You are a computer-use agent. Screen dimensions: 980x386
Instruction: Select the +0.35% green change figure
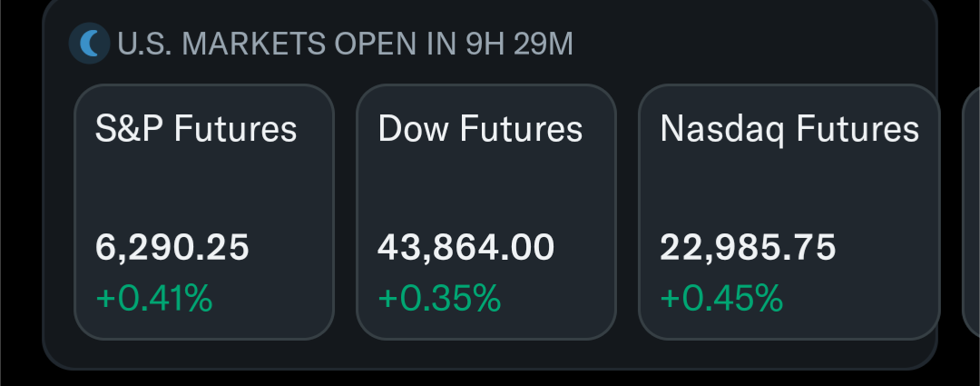[439, 299]
